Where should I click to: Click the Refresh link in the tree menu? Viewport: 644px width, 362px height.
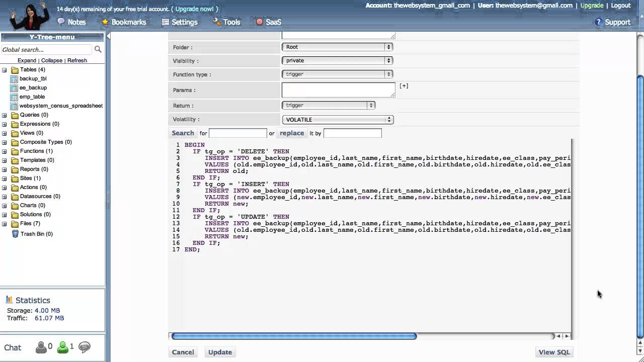click(77, 60)
